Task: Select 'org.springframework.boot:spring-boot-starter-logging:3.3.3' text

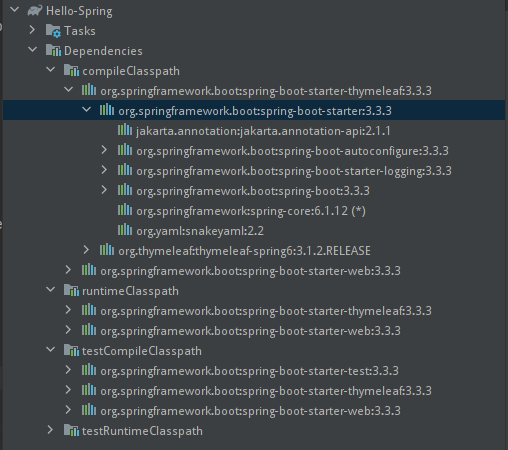Action: coord(294,171)
